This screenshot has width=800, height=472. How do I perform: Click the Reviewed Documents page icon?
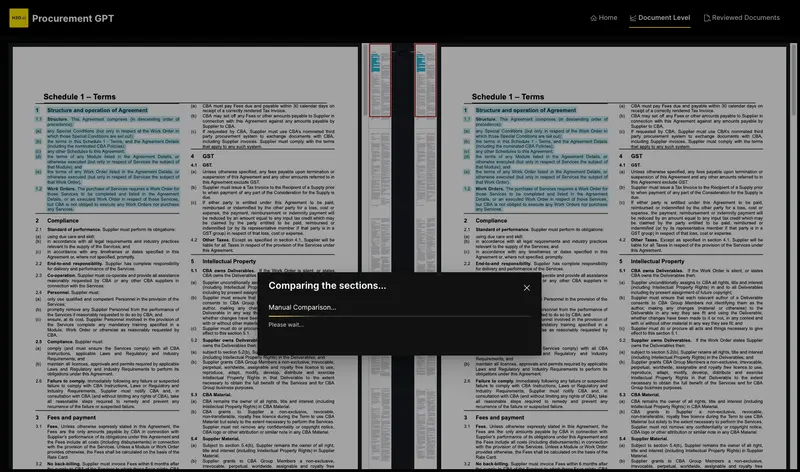click(707, 18)
